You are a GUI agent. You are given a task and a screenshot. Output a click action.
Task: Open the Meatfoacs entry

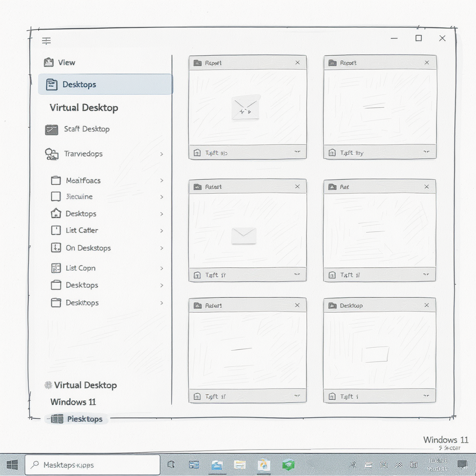pos(83,180)
